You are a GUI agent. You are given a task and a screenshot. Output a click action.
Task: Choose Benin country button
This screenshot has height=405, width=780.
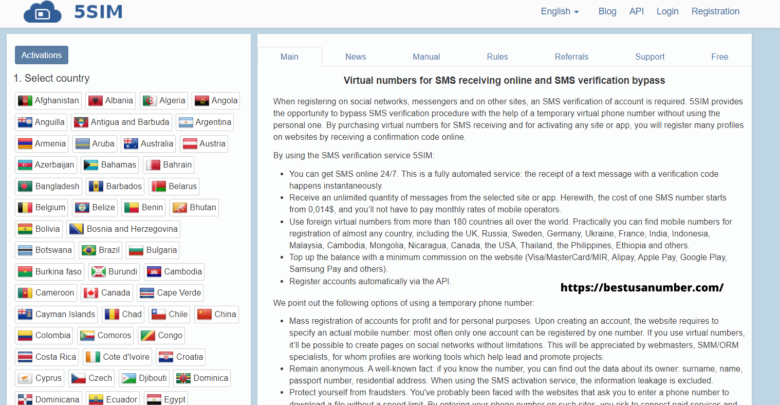(144, 207)
